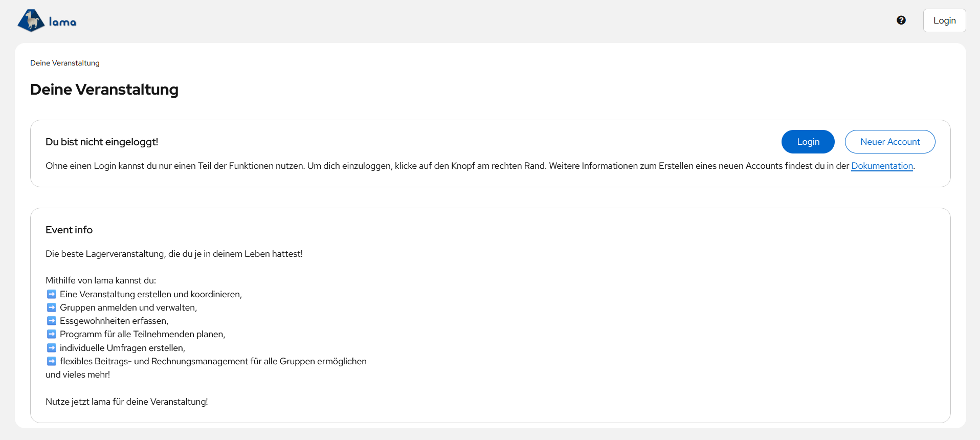Click arrow icon beside 'individuelle Umfragen erstellen'

tap(52, 348)
